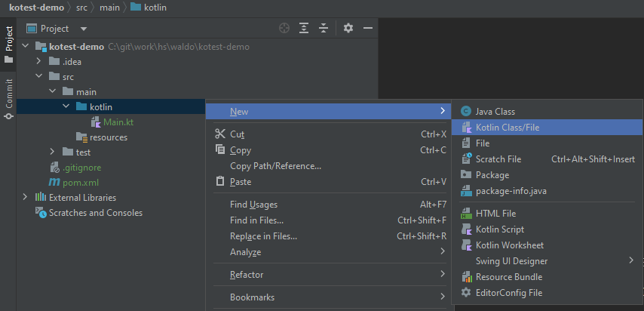The width and height of the screenshot is (644, 311).
Task: Select Find Usages
Action: pos(328,205)
